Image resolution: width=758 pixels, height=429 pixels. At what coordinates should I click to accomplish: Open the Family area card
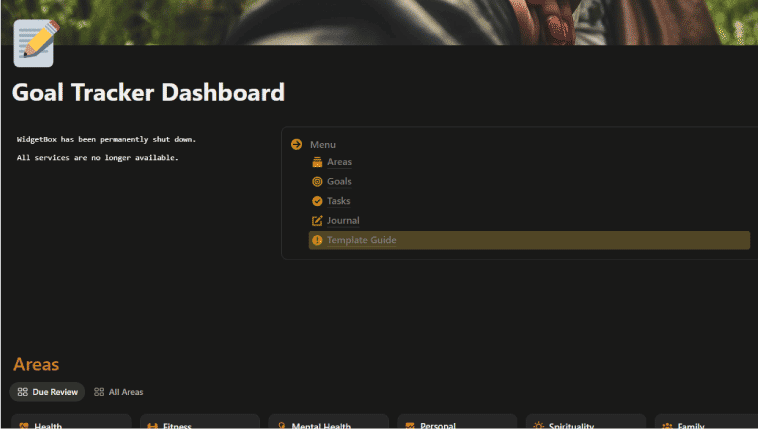coord(706,422)
